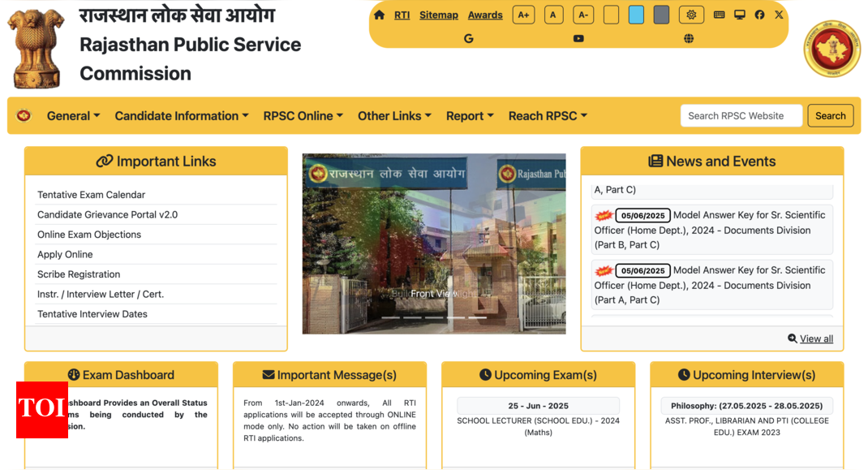Screen dimensions: 868x470
Task: Open the Other Links menu
Action: (x=394, y=116)
